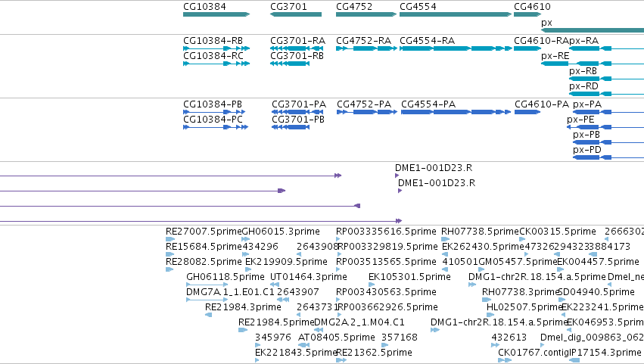Click the upper DME1-001D23.R label

(434, 168)
